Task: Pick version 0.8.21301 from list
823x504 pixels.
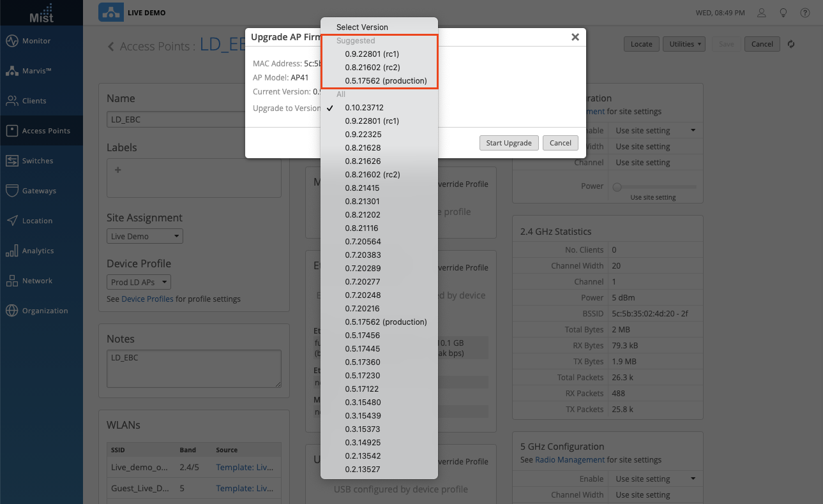Action: coord(379,201)
